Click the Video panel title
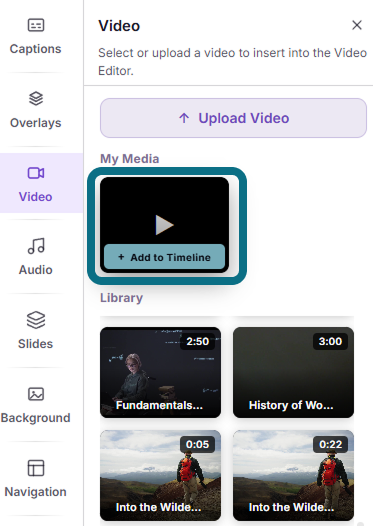The image size is (373, 526). [119, 26]
